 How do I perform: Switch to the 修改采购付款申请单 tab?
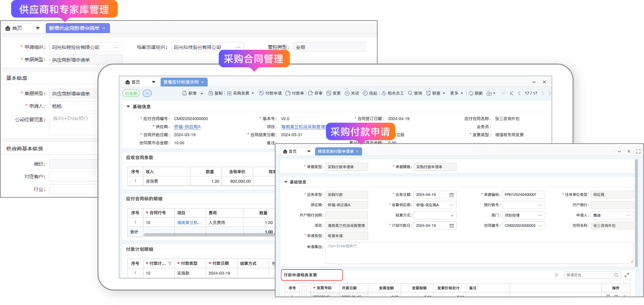(x=335, y=152)
